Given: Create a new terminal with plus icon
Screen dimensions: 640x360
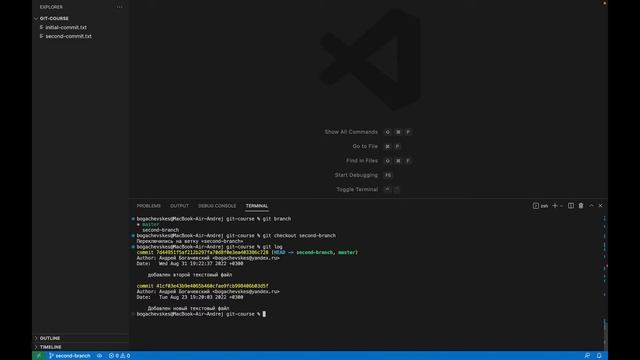Looking at the screenshot, I should click(x=555, y=206).
